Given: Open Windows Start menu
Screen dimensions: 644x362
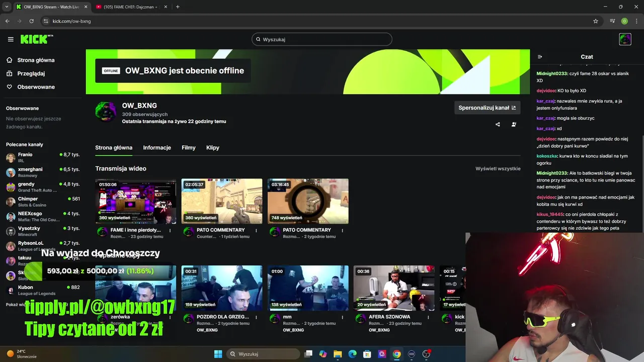Looking at the screenshot, I should point(218,354).
